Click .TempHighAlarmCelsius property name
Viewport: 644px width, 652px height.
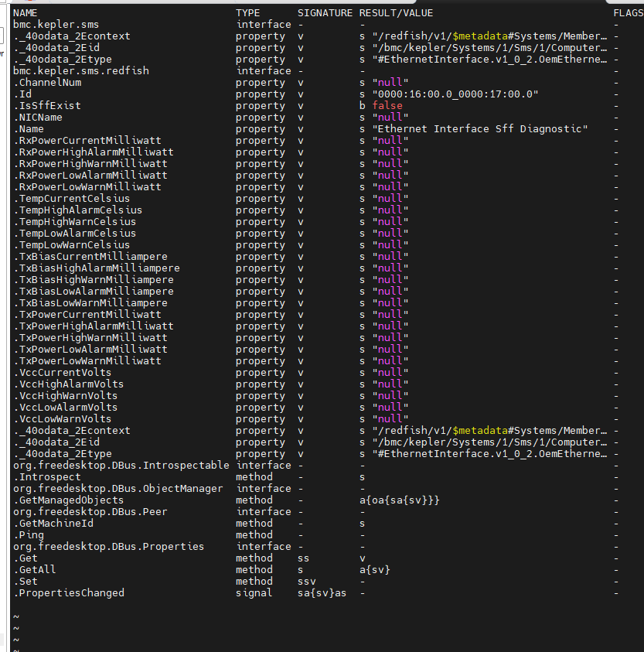[x=78, y=210]
